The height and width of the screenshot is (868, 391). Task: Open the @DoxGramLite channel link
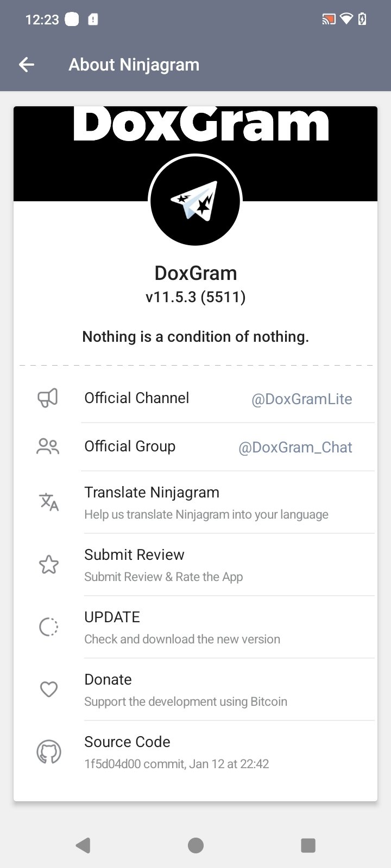[301, 399]
